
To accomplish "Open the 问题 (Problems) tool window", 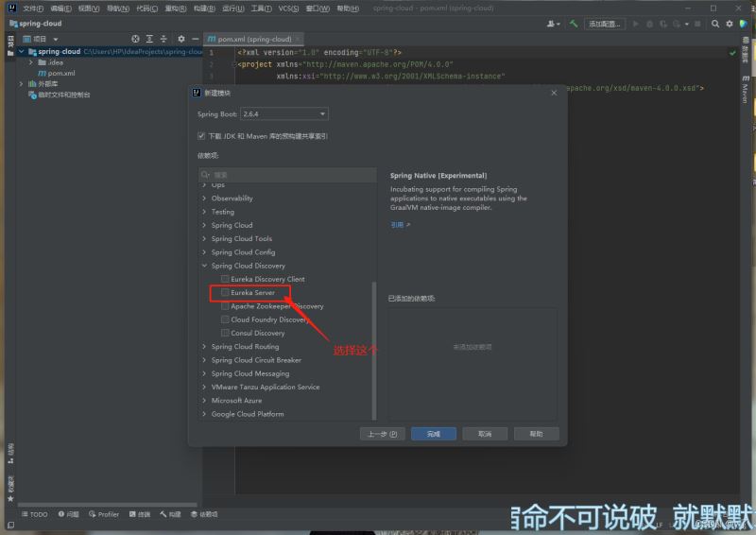I will pos(69,514).
